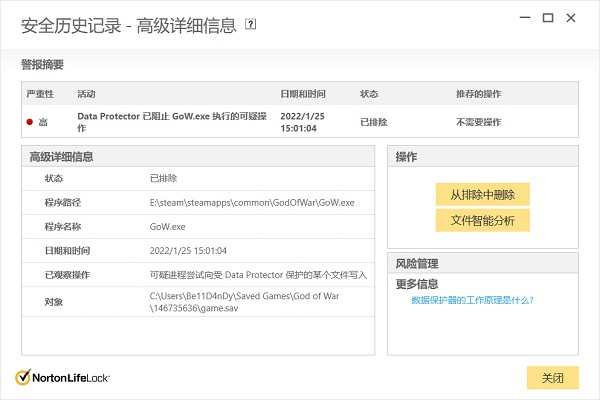Click the 程序名称 label
This screenshot has height=400, width=600.
(x=63, y=227)
